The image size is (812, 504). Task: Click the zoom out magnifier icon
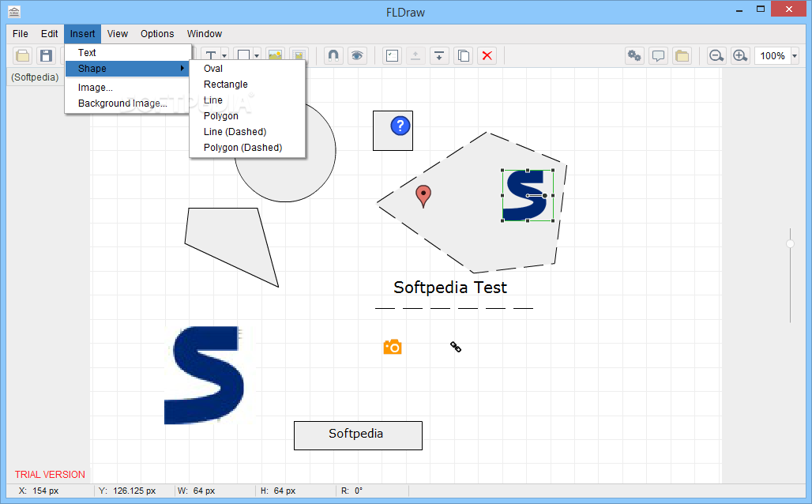click(716, 56)
